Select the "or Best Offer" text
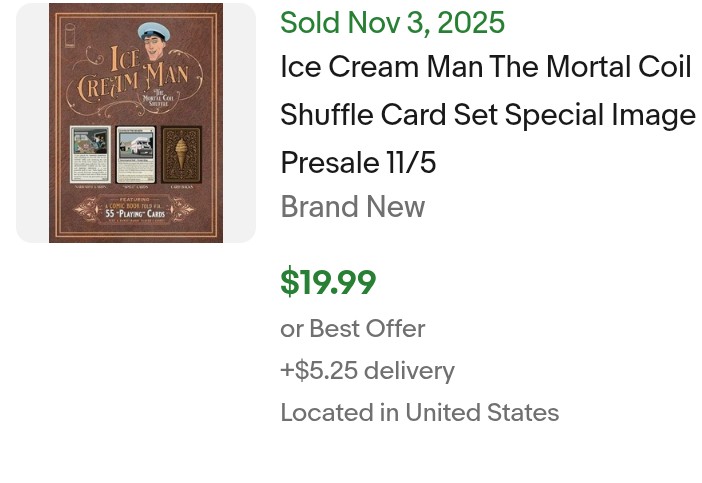Image resolution: width=702 pixels, height=483 pixels. [352, 329]
